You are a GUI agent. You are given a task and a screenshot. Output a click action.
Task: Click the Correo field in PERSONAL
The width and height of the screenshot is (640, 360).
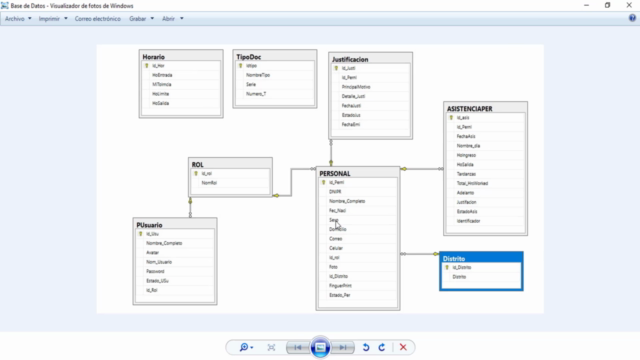(336, 239)
